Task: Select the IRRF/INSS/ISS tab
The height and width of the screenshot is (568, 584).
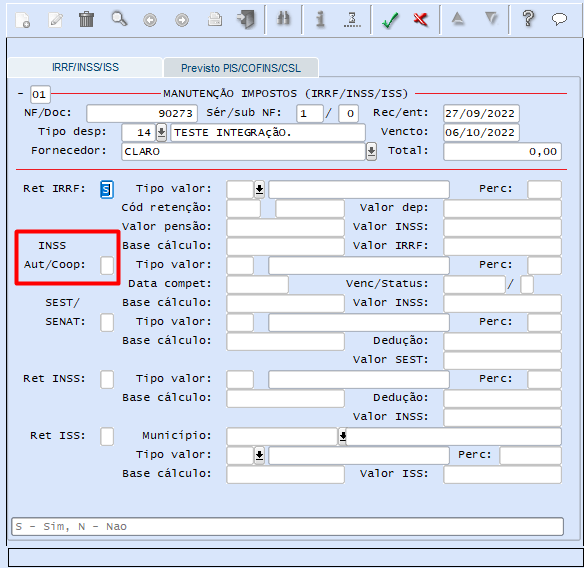Action: 85,67
